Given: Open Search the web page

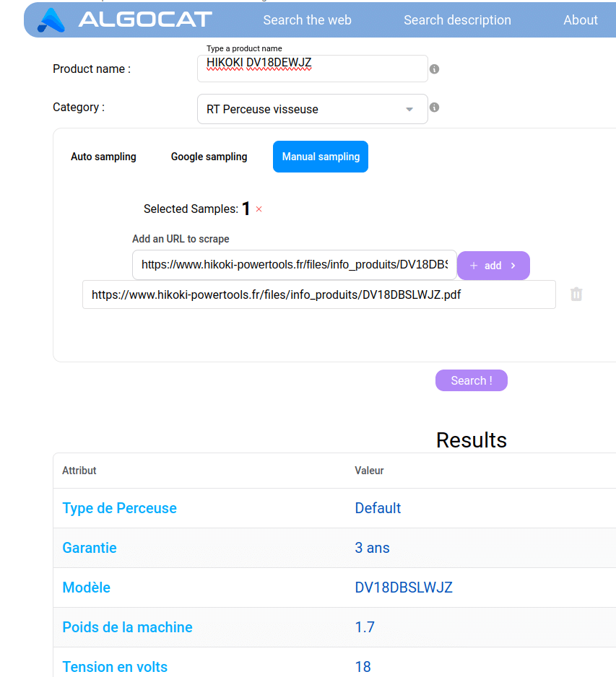Looking at the screenshot, I should 307,20.
